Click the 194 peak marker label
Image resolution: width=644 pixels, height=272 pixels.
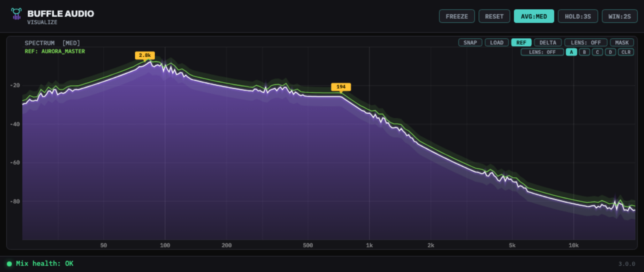(x=341, y=87)
